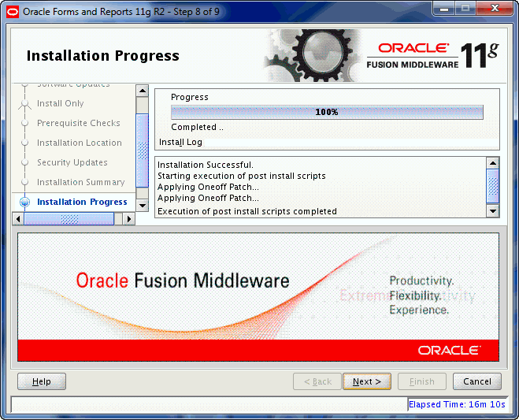Click the 'Completed ..' status text
Viewport: 519px width, 420px height.
point(197,127)
